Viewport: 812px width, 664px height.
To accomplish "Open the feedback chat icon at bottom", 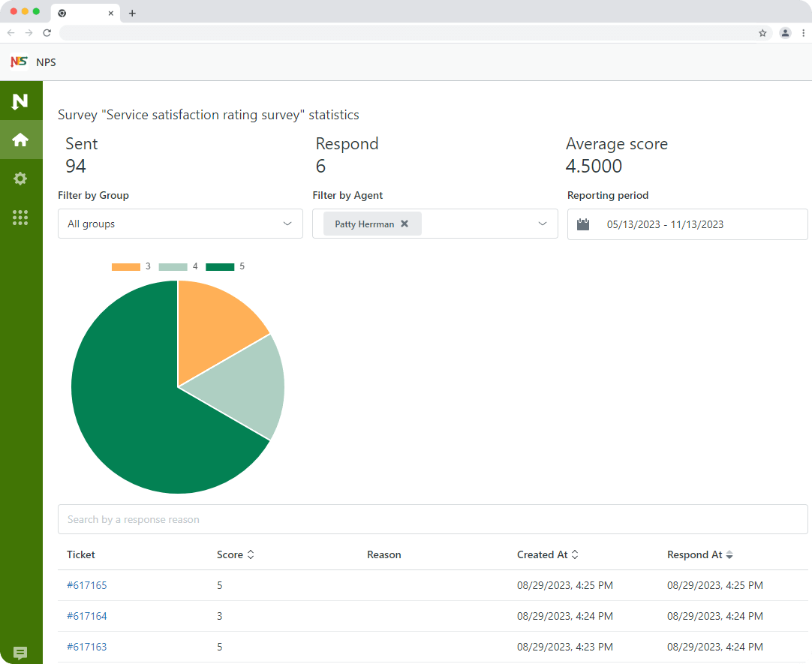I will click(x=21, y=653).
